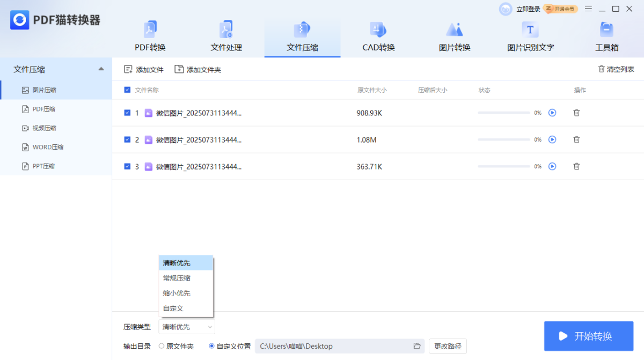This screenshot has height=360, width=644.
Task: Open the 工具箱 toolbox icon
Action: [606, 30]
